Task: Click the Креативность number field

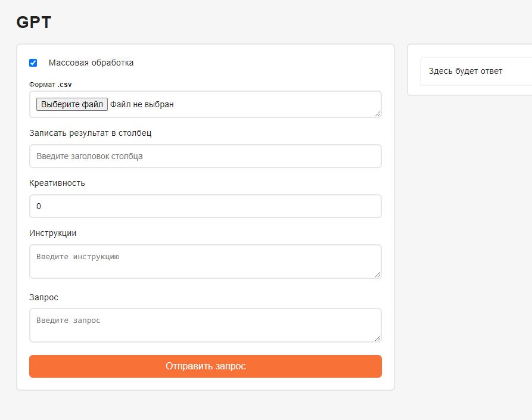Action: pos(205,206)
